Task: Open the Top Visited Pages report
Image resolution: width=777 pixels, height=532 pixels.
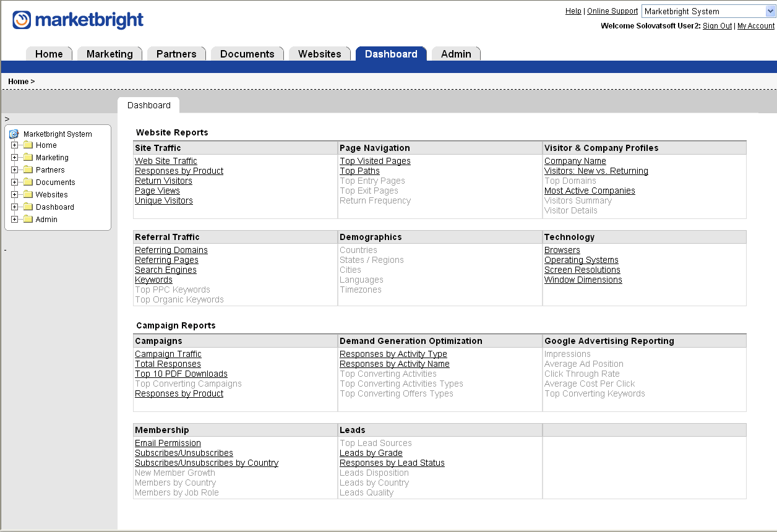Action: click(375, 161)
